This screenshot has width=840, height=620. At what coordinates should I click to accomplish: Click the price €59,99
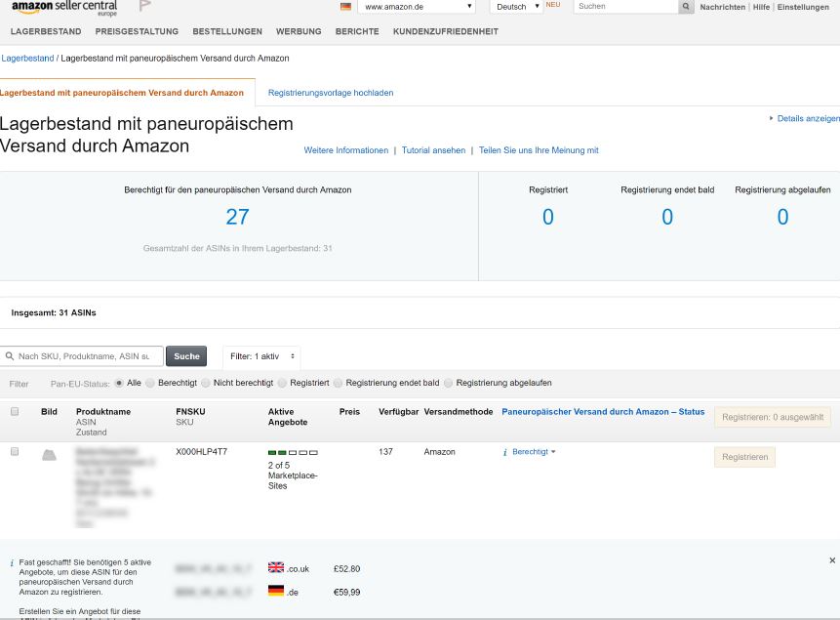[x=346, y=593]
